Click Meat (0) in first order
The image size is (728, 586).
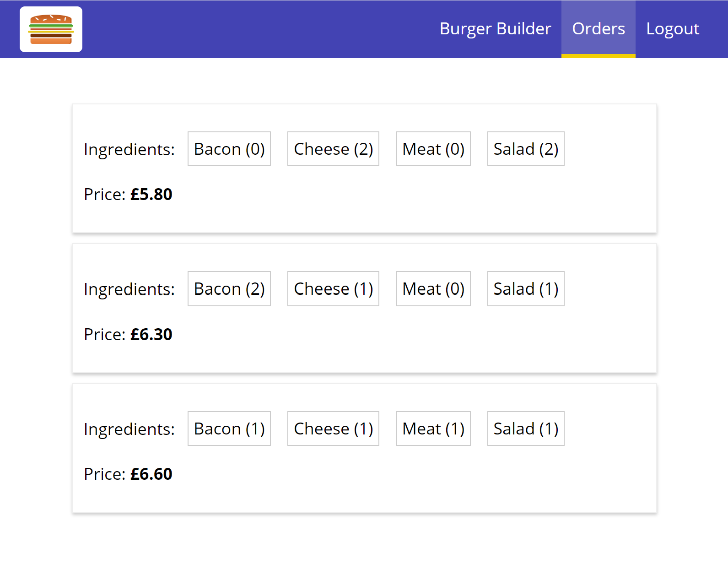point(433,149)
